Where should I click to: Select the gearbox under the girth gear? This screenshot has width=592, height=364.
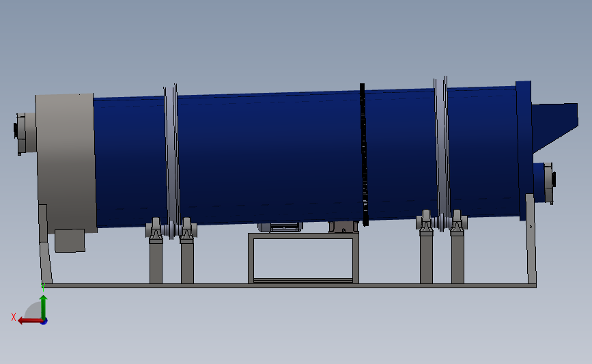[343, 227]
